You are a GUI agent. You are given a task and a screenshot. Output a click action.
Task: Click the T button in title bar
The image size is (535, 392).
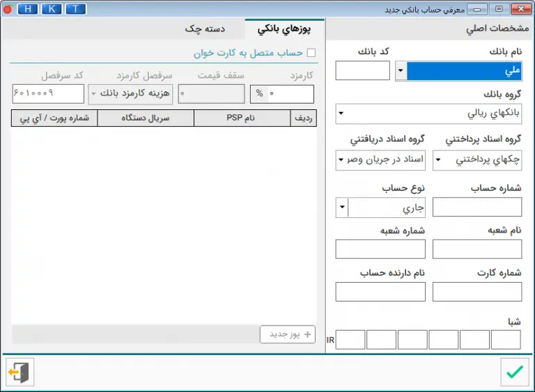[x=75, y=9]
